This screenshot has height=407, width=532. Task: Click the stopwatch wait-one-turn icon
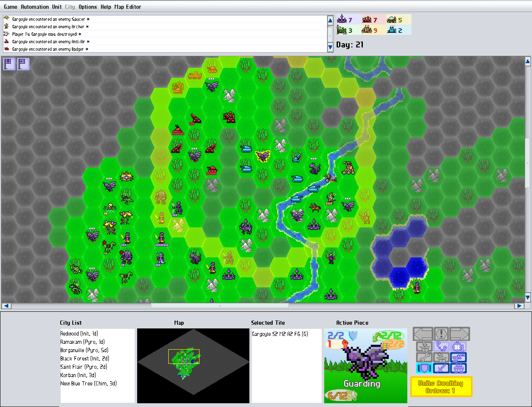(x=458, y=347)
